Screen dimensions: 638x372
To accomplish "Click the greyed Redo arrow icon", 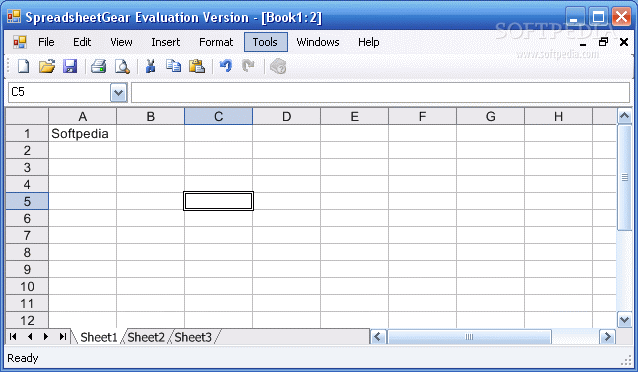I will click(248, 66).
